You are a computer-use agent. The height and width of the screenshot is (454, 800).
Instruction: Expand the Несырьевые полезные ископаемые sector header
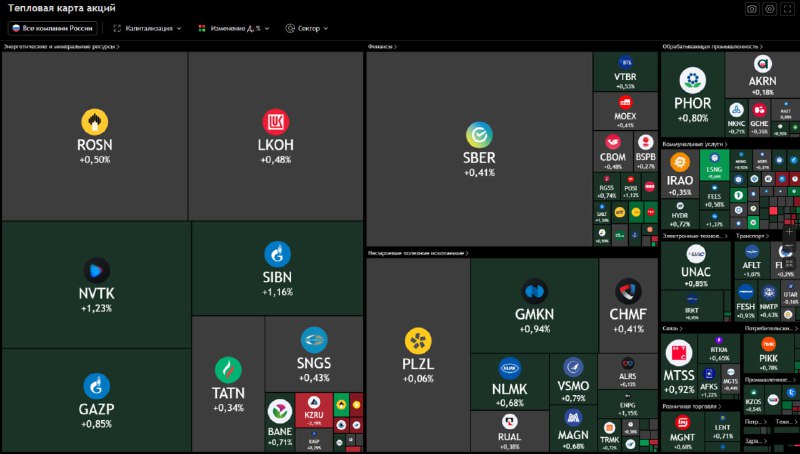418,253
